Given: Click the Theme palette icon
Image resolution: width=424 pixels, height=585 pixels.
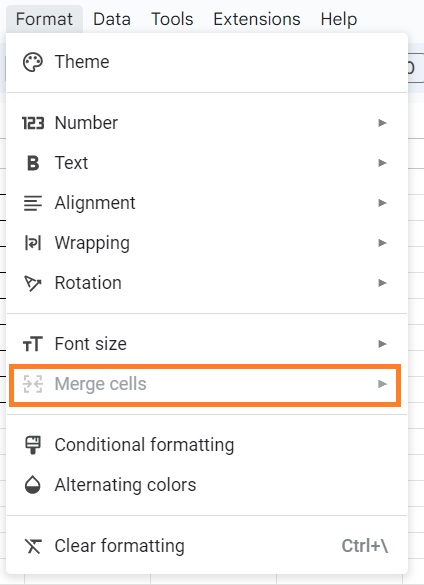Looking at the screenshot, I should pyautogui.click(x=33, y=62).
